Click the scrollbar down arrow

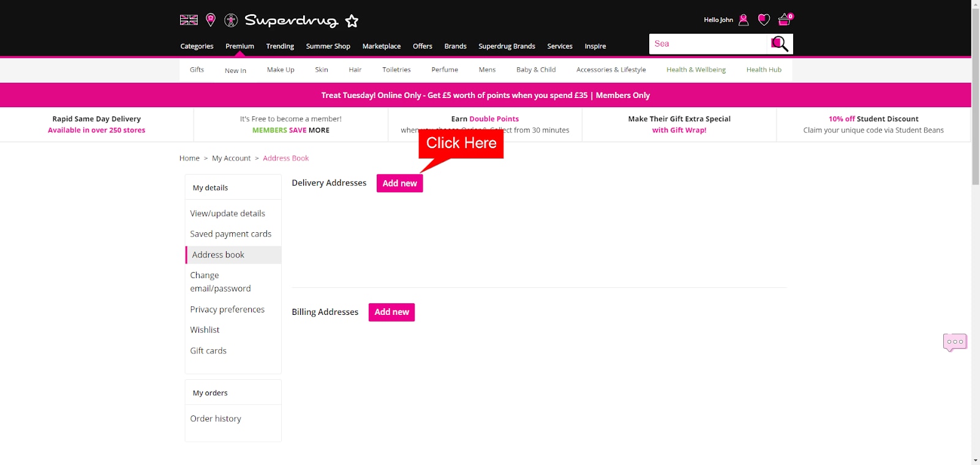pos(975,460)
